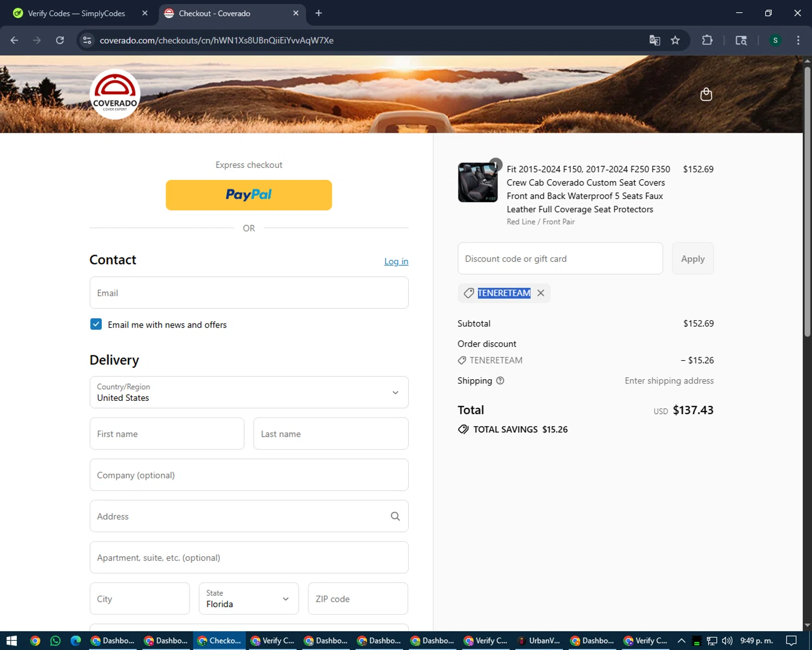Click the taskbar network icon
Image resolution: width=812 pixels, height=650 pixels.
pos(712,641)
